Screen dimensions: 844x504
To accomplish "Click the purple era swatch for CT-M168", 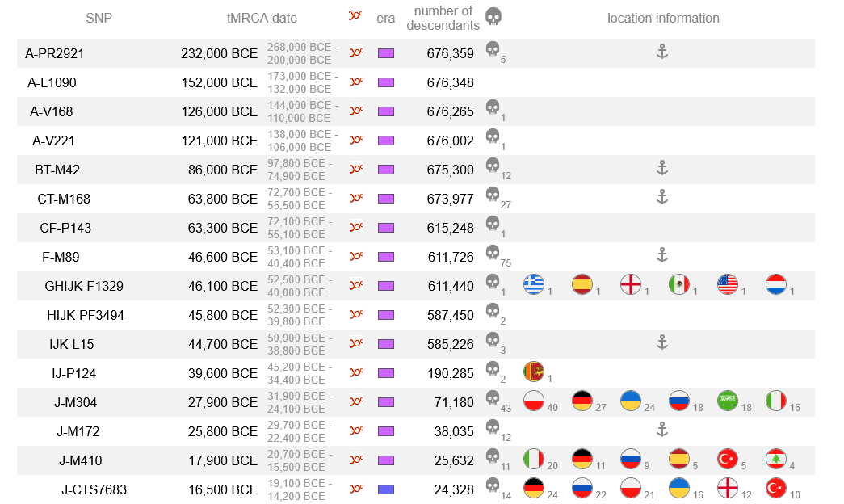I will (x=386, y=199).
